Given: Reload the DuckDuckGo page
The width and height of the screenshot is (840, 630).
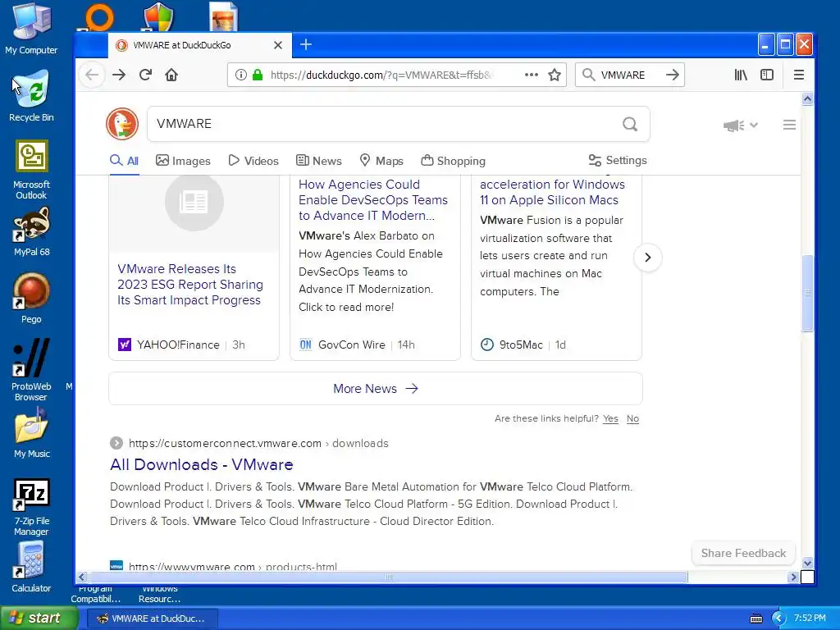Looking at the screenshot, I should tap(145, 75).
